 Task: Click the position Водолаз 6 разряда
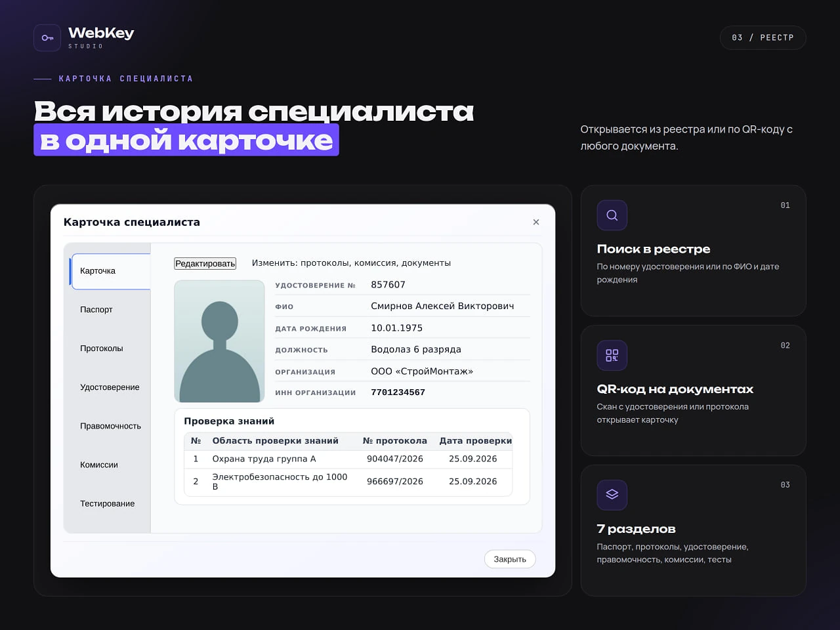(x=416, y=349)
